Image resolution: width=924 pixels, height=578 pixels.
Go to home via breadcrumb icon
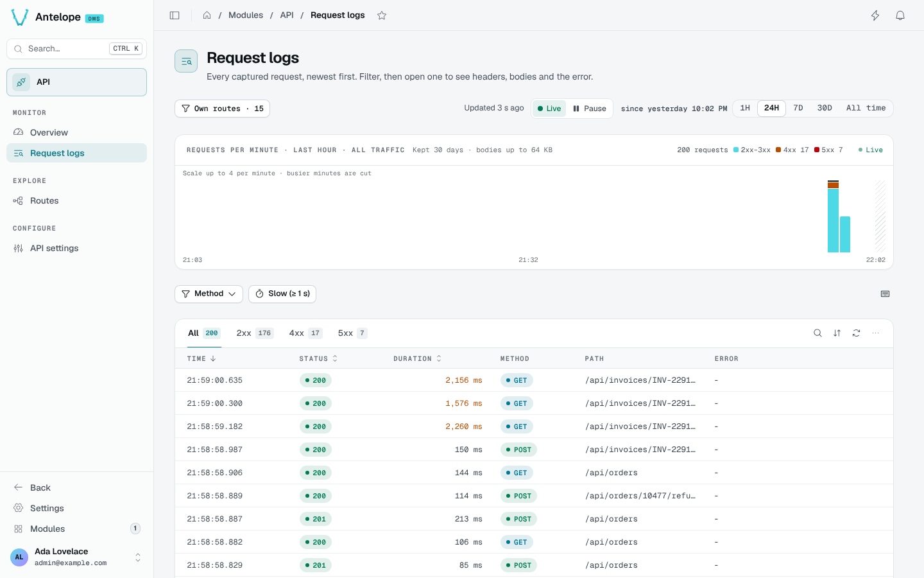tap(207, 15)
